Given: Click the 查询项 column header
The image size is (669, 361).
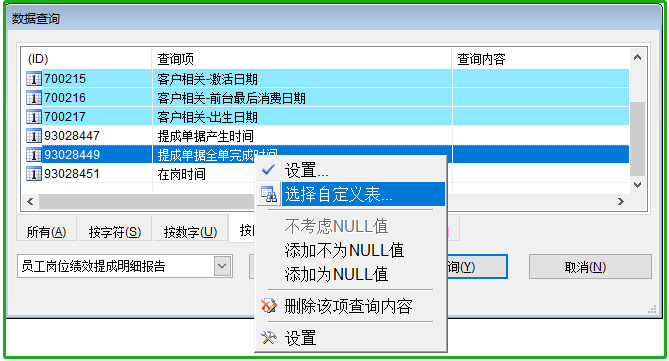Looking at the screenshot, I should click(x=302, y=59).
